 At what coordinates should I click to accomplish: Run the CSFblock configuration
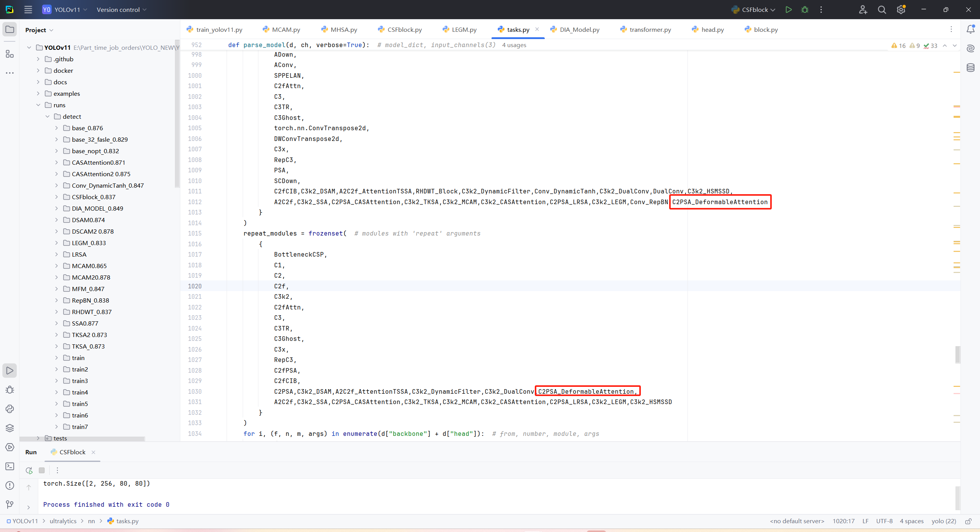click(788, 10)
